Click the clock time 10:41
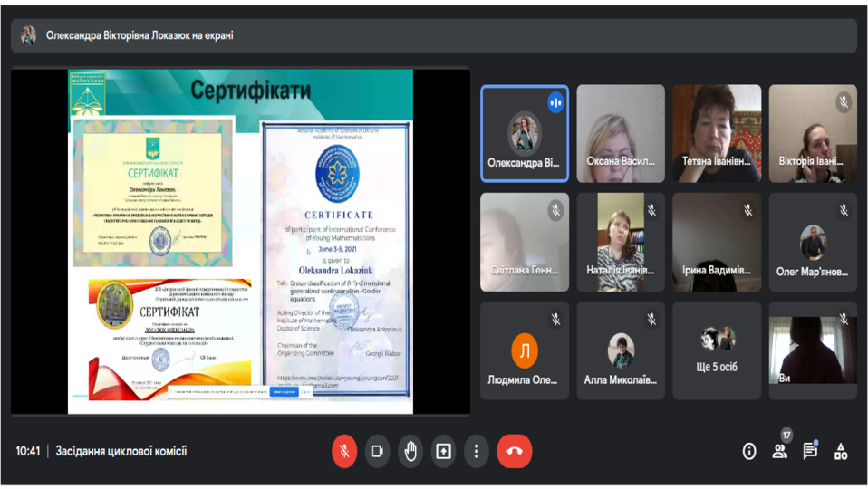Screen dimensions: 868x489 pos(28,451)
